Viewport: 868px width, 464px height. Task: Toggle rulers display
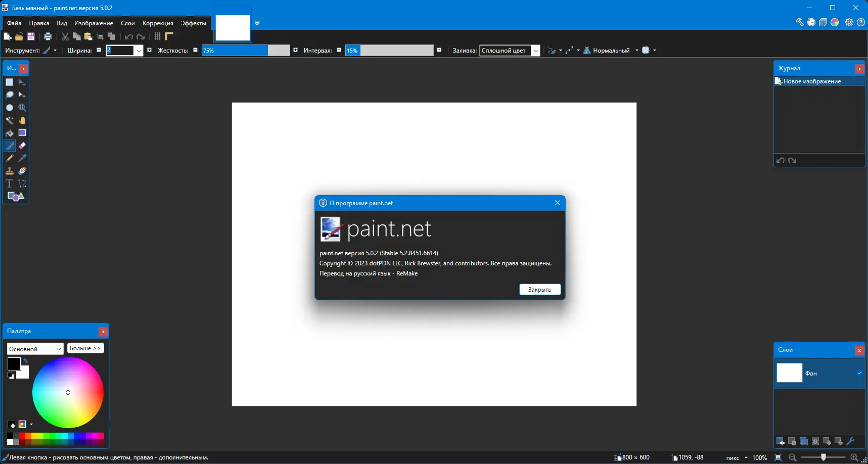tap(169, 36)
